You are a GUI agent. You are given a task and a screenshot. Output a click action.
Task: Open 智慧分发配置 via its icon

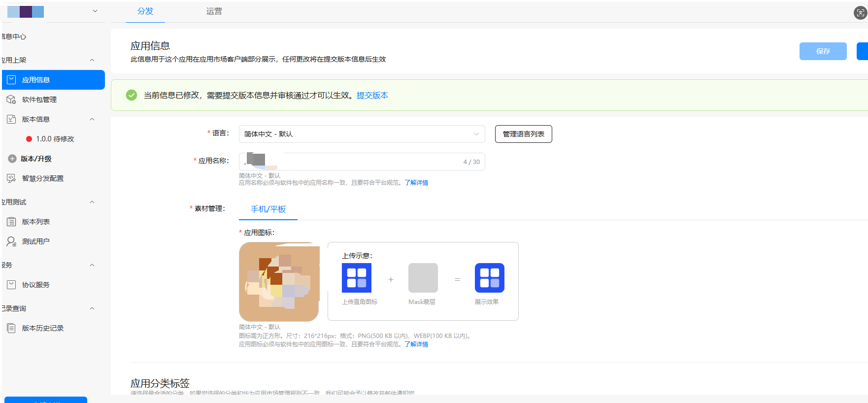[11, 178]
